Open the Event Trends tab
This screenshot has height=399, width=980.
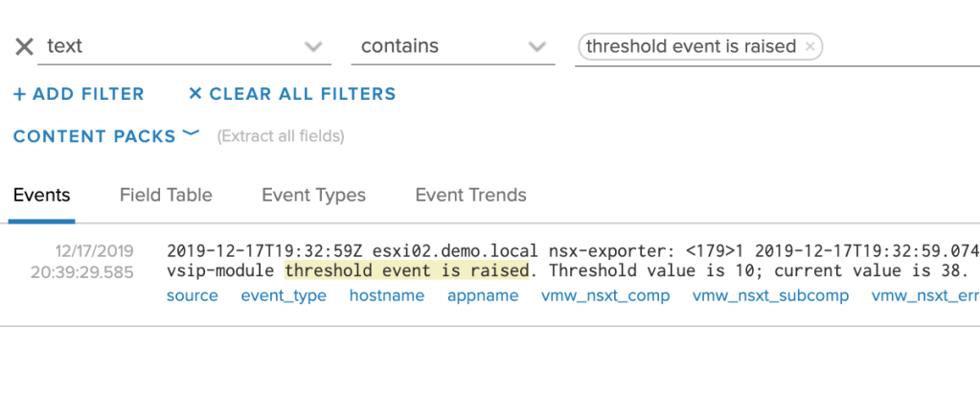coord(470,195)
